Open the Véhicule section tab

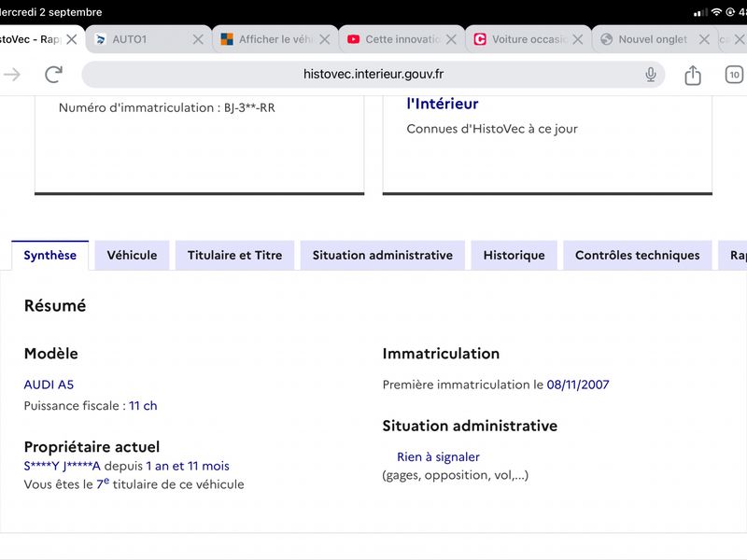click(132, 255)
